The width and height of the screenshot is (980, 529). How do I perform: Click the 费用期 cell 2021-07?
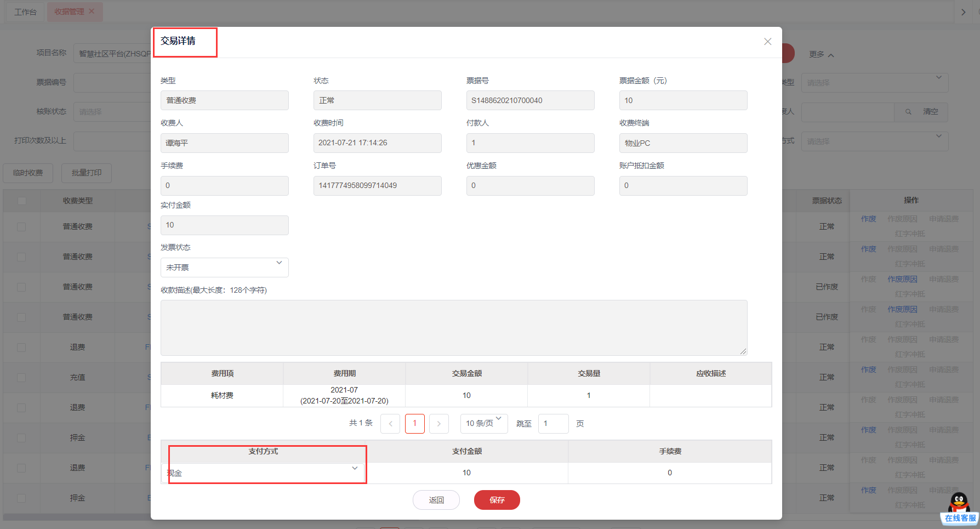[x=344, y=396]
